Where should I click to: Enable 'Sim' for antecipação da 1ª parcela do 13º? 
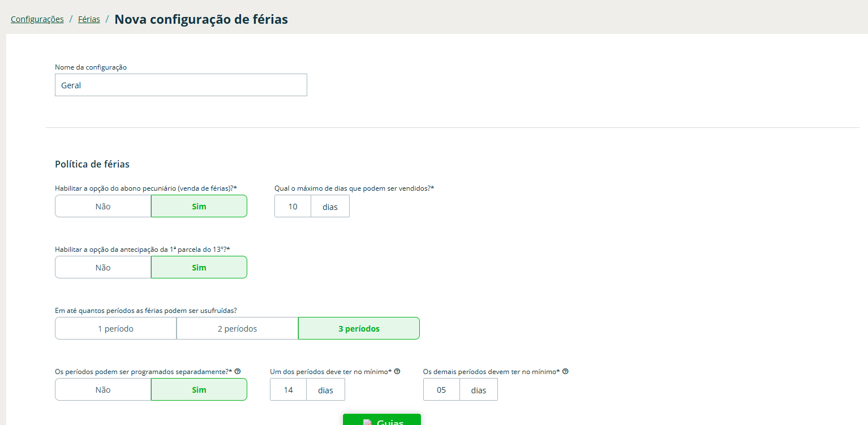[199, 268]
